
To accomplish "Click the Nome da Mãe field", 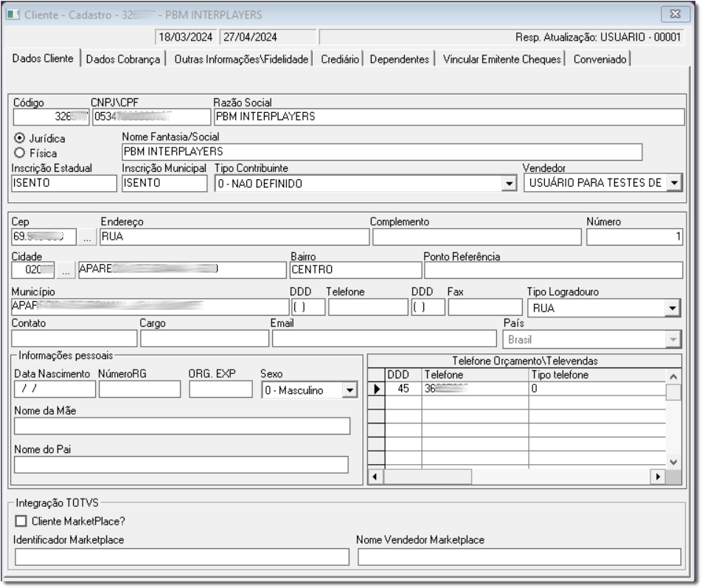I will 181,426.
